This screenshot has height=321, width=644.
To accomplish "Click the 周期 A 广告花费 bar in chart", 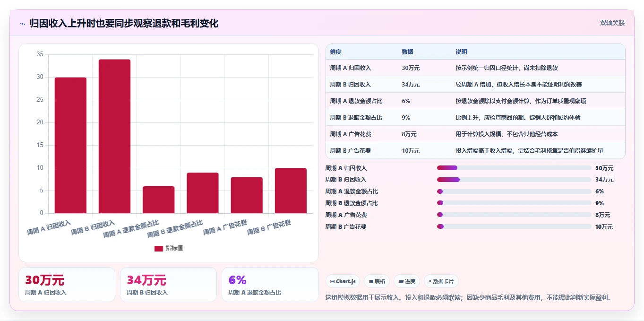I will pos(247,195).
